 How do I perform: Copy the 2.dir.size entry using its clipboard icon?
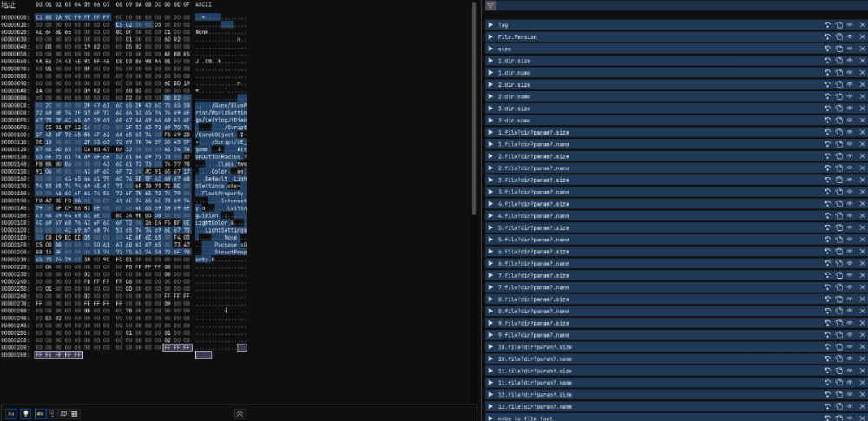(x=839, y=85)
